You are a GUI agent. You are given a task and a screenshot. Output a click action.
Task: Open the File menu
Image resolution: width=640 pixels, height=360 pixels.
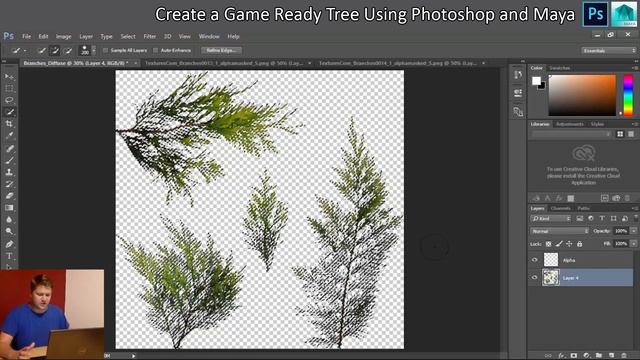27,36
